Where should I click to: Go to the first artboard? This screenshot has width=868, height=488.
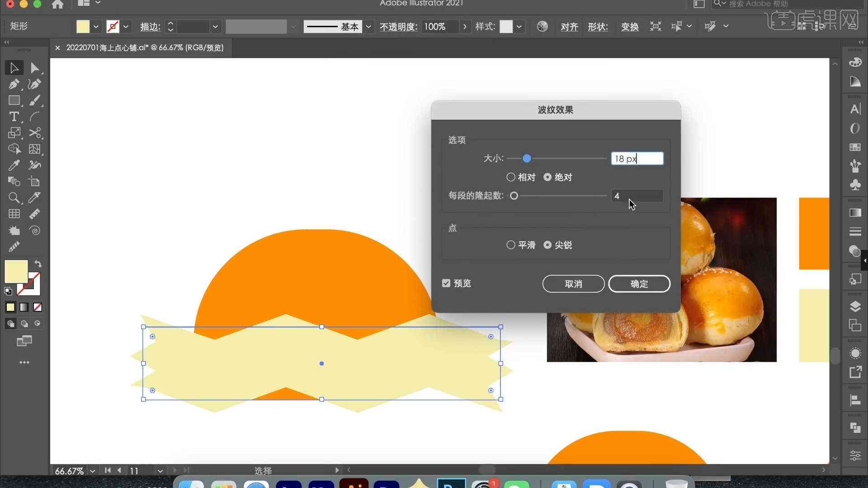click(x=108, y=470)
